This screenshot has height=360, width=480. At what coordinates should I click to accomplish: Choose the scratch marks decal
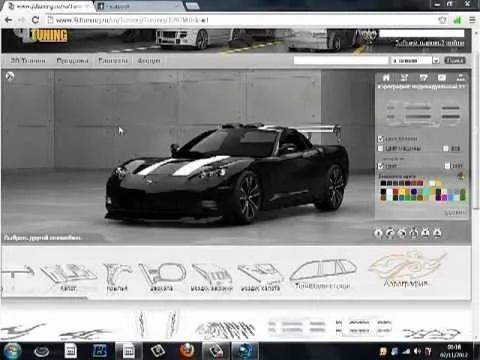tap(225, 330)
